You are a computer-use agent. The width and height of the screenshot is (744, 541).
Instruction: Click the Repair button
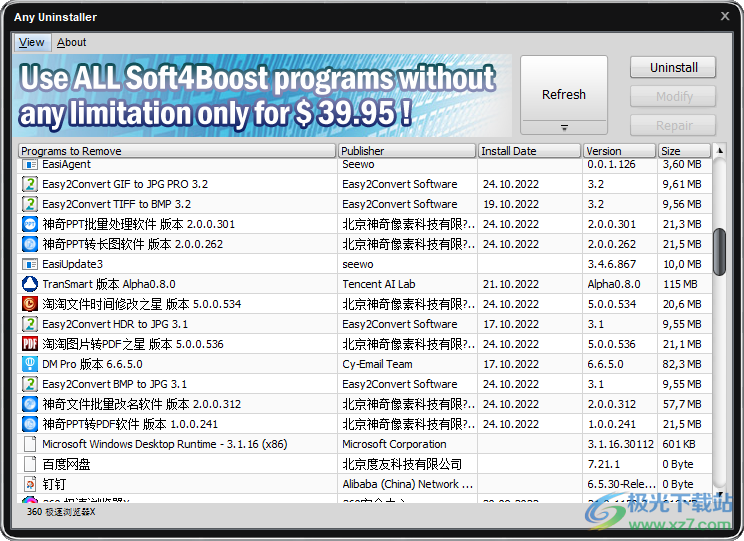[673, 125]
